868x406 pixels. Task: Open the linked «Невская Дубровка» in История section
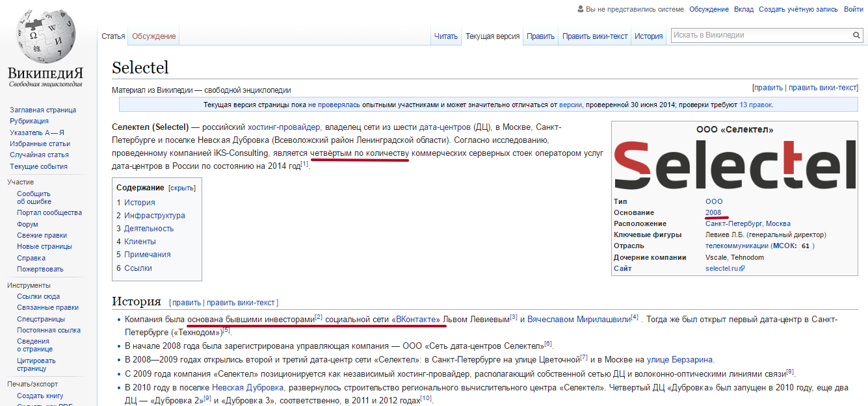[246, 387]
